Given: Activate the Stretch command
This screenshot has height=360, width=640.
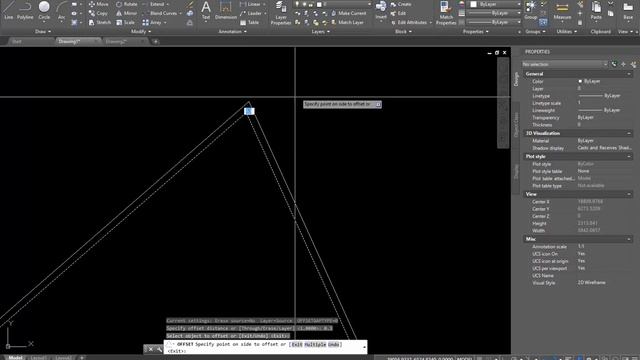Looking at the screenshot, I should tap(100, 22).
